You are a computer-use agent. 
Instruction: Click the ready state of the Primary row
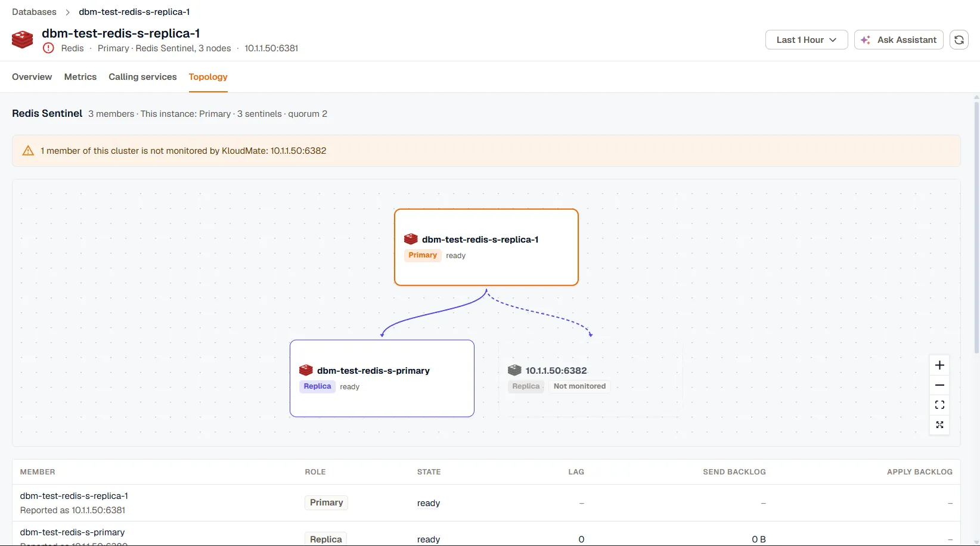pyautogui.click(x=429, y=503)
